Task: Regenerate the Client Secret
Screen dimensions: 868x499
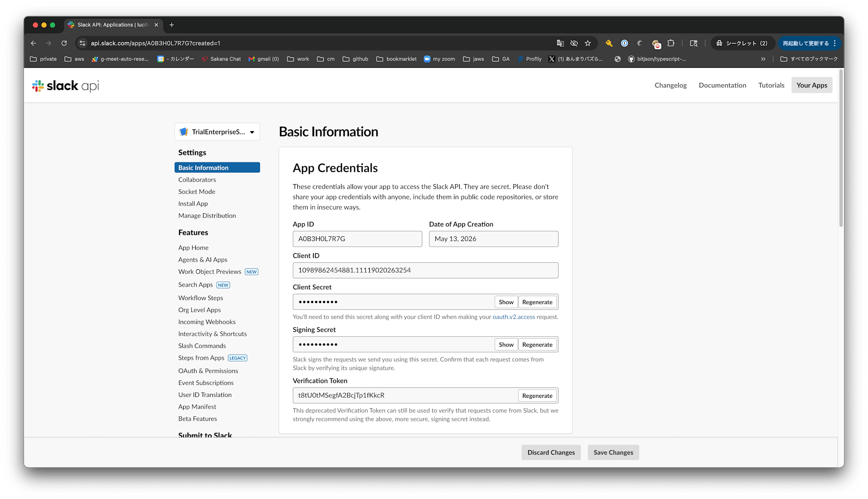Action: point(537,302)
